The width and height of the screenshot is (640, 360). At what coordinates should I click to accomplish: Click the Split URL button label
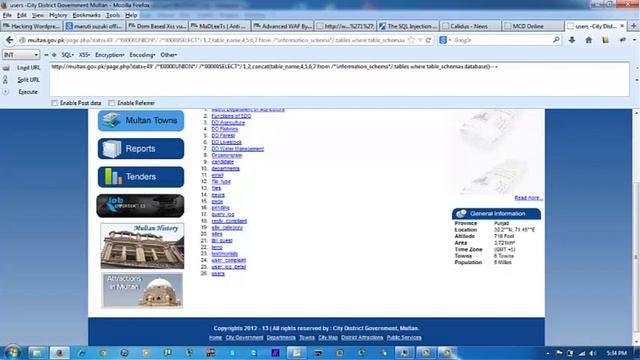pos(28,80)
